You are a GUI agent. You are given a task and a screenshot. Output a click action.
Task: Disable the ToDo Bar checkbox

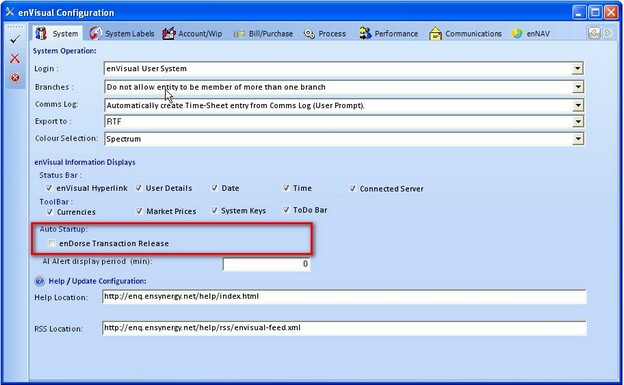point(286,209)
